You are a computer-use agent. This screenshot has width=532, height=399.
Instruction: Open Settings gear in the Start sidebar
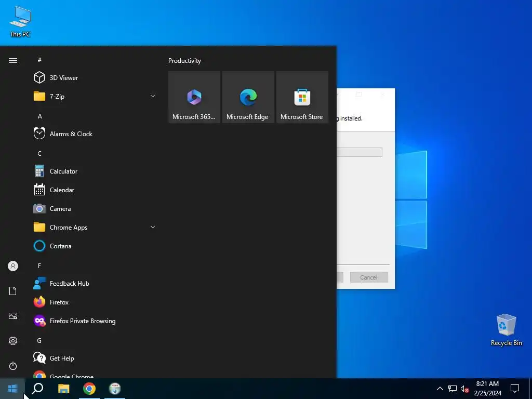click(x=13, y=341)
